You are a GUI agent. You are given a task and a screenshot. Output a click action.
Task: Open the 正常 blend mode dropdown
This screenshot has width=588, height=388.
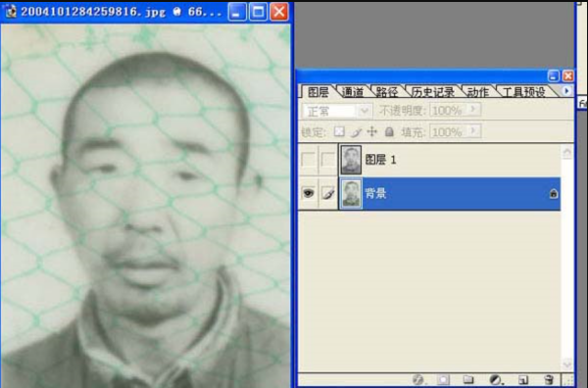click(337, 111)
